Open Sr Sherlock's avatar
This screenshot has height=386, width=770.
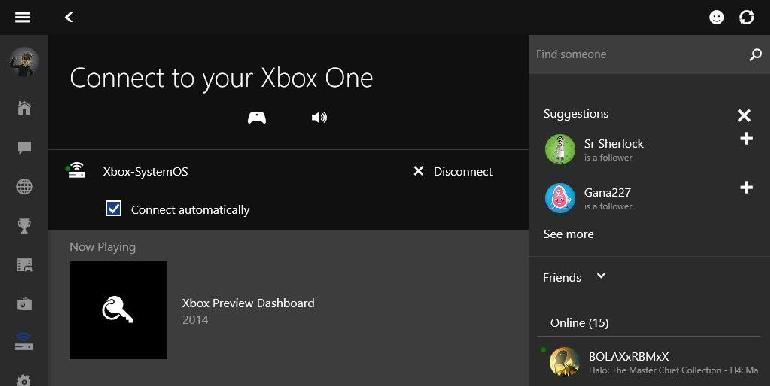point(560,149)
